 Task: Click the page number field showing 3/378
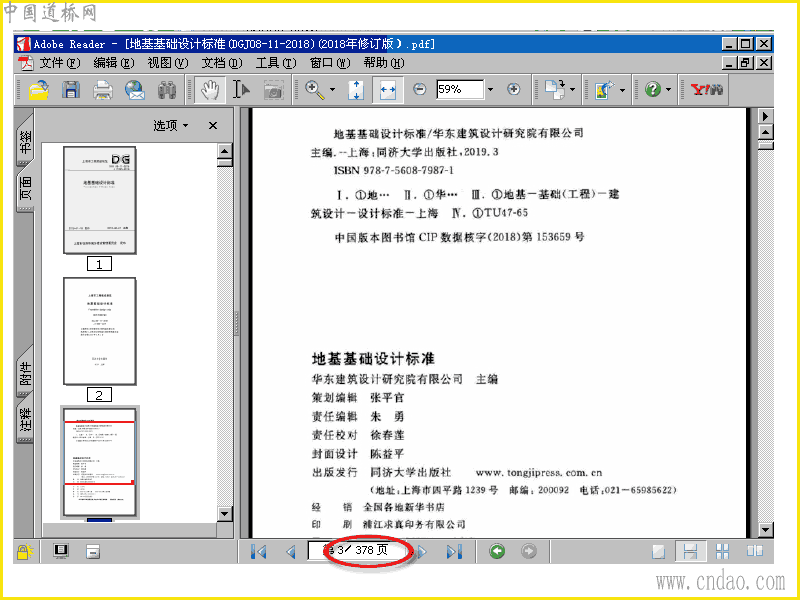pyautogui.click(x=358, y=551)
